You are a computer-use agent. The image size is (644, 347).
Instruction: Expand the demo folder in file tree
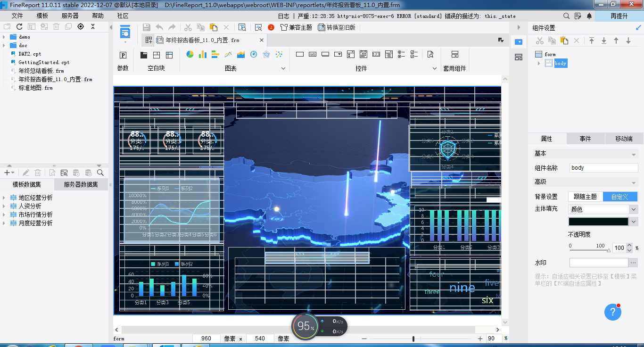click(x=4, y=37)
